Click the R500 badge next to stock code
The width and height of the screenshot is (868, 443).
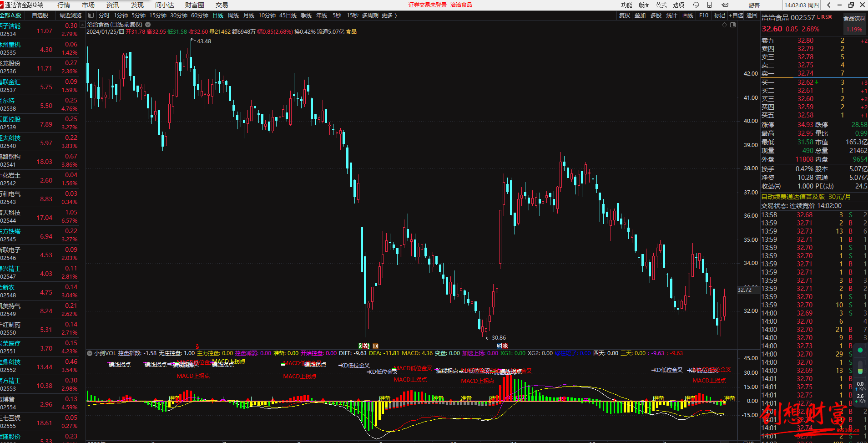[x=827, y=17]
